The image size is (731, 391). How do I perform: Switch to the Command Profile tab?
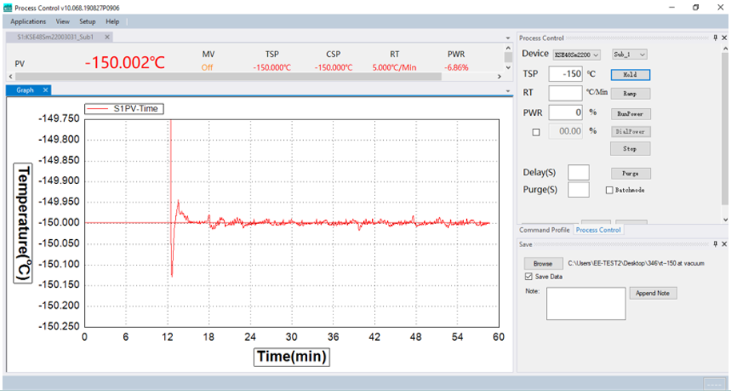pos(545,230)
